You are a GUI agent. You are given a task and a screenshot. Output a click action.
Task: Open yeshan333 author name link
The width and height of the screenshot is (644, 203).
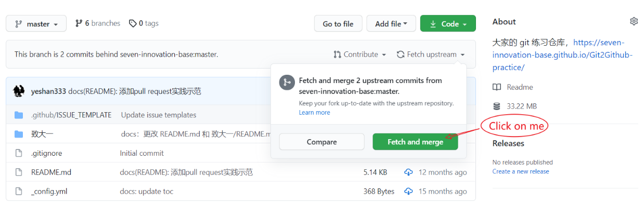pos(48,91)
